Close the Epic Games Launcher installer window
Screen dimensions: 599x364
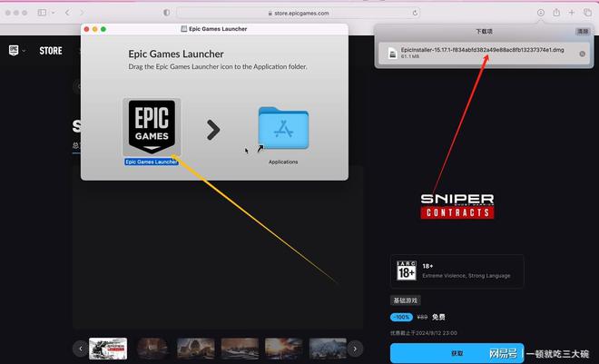pos(87,29)
